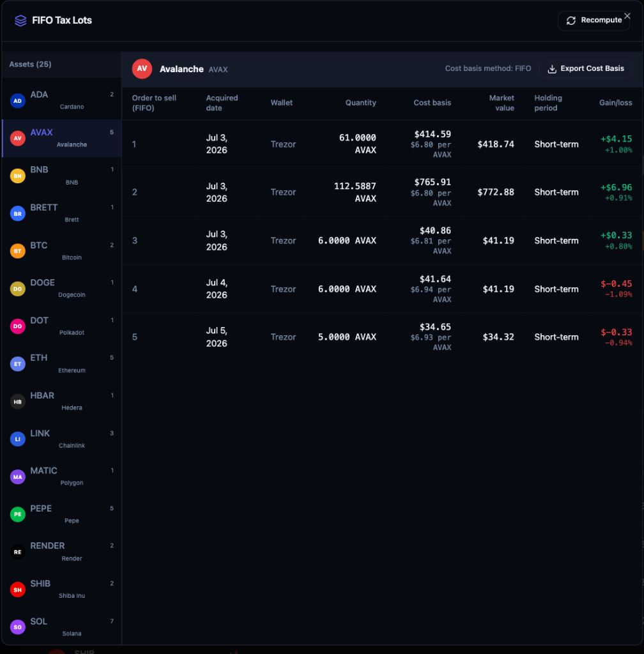Click the green PE Pepe icon
The image size is (644, 654).
point(17,514)
